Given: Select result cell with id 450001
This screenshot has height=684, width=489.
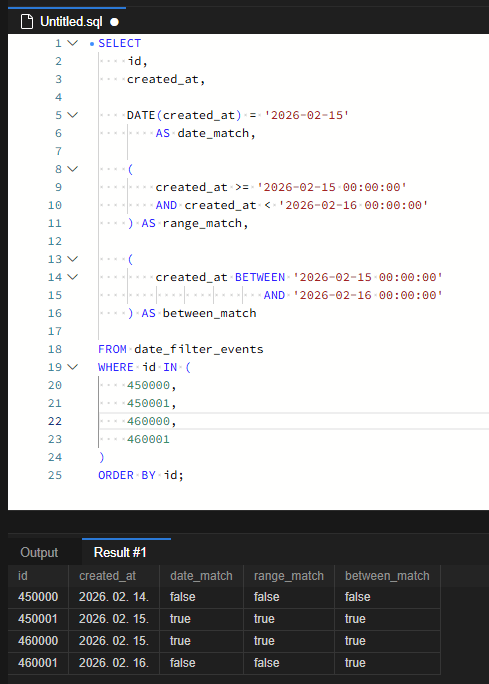Looking at the screenshot, I should click(38, 619).
